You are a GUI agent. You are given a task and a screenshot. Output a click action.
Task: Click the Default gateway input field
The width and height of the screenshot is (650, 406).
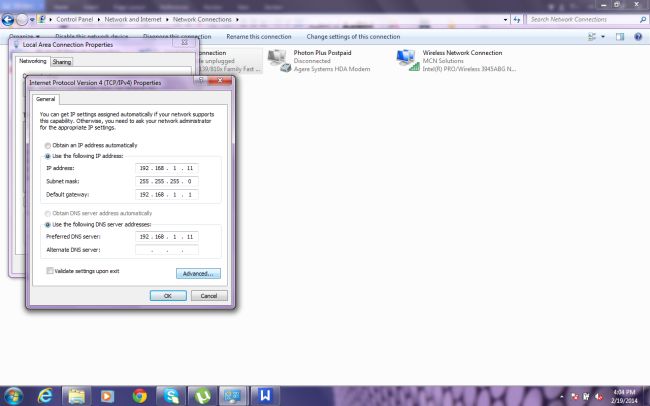pos(167,194)
